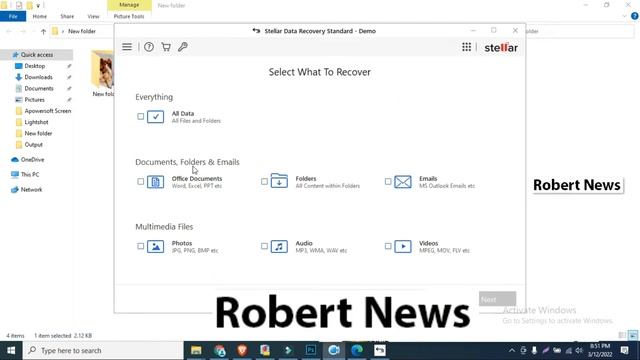Open the Lightshot folder in the sidebar
640x360 pixels.
point(36,122)
